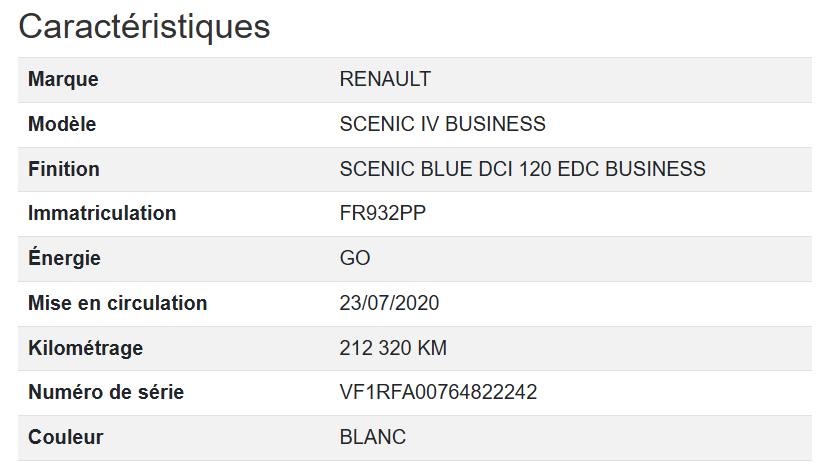This screenshot has height=462, width=828.
Task: Select the serial number VF1RFA00764822242
Action: point(438,392)
